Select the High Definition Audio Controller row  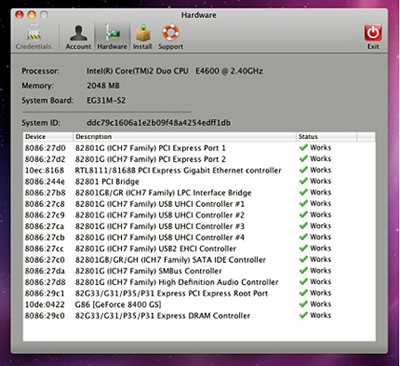click(x=199, y=282)
